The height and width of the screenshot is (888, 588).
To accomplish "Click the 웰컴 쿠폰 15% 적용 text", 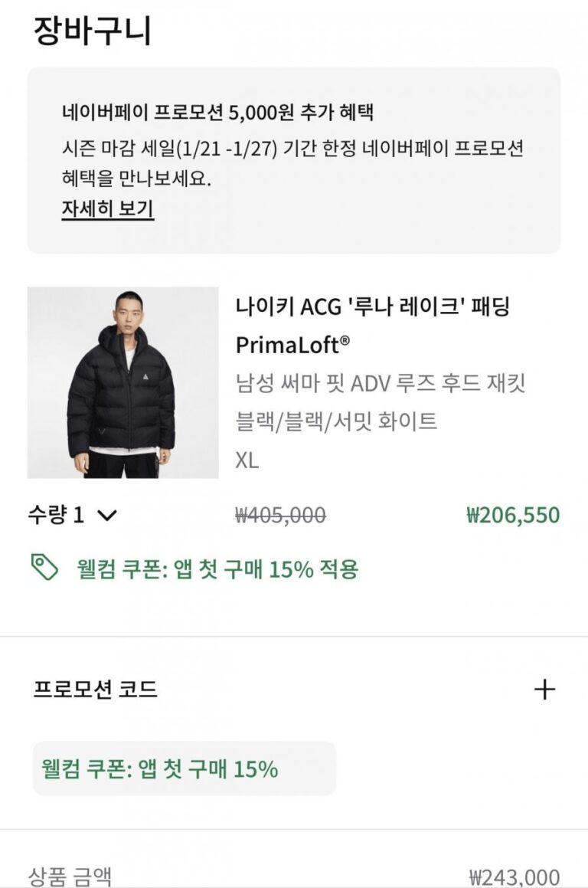I will click(x=217, y=569).
